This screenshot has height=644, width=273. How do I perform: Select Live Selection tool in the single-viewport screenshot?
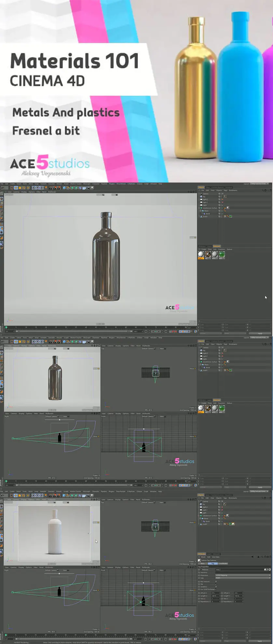[12, 188]
